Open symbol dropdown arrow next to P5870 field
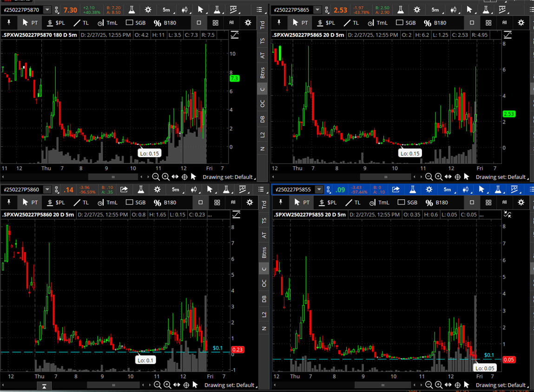 47,10
